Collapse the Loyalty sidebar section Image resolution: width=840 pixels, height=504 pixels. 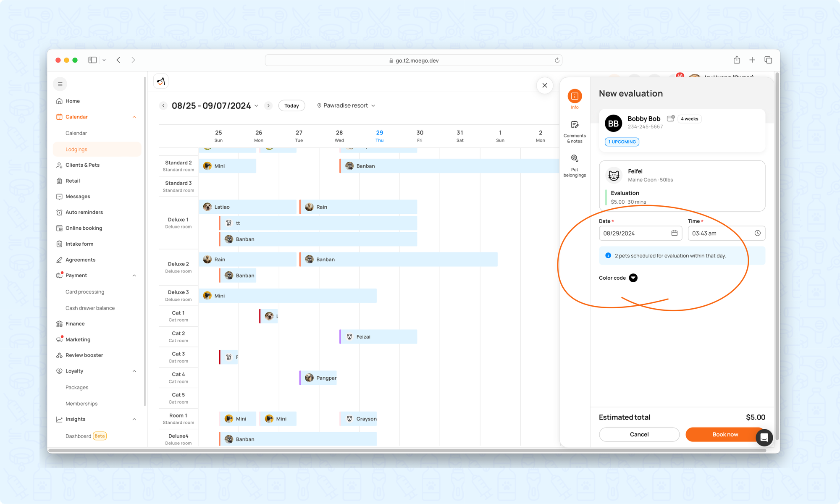pos(134,371)
